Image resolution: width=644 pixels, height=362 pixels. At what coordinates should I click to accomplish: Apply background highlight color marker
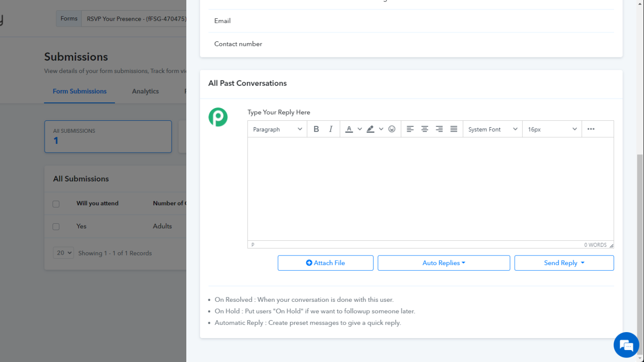(x=370, y=129)
